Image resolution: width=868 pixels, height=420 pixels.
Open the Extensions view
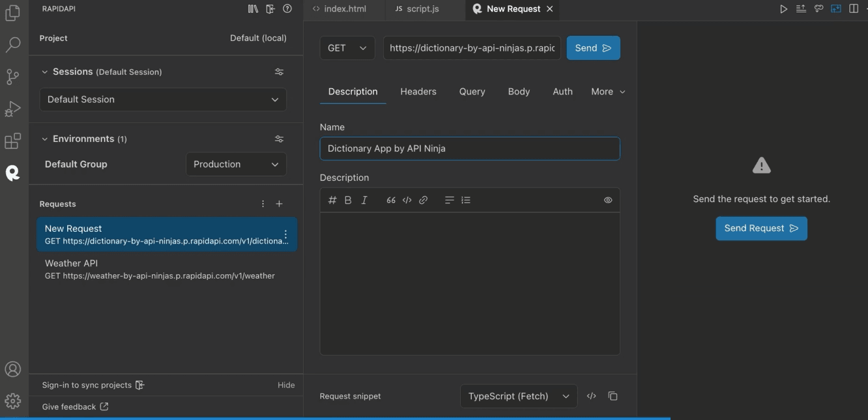click(13, 141)
